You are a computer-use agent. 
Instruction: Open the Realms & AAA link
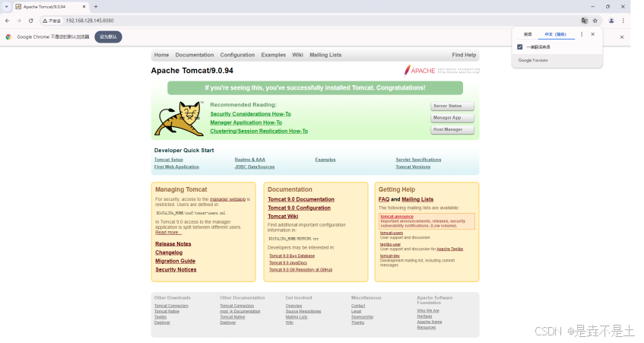249,160
